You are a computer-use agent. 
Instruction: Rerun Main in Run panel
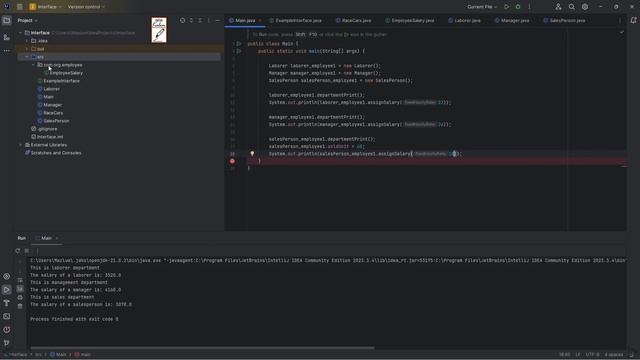18,251
